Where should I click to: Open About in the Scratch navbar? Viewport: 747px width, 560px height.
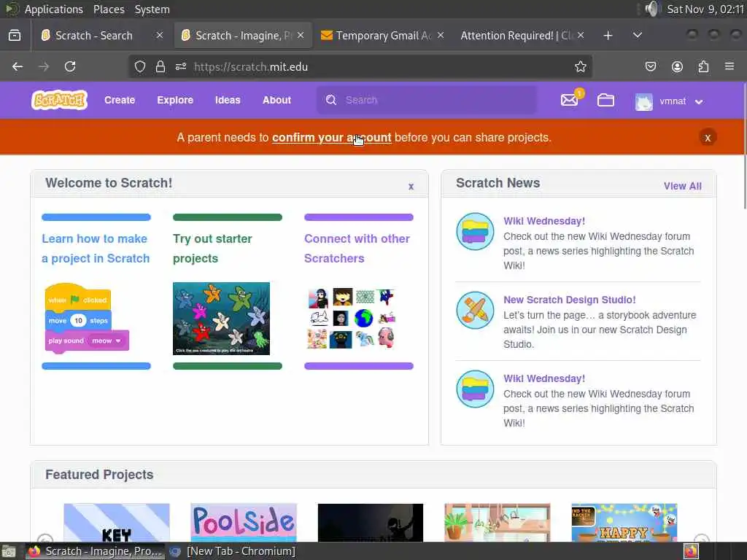(276, 100)
